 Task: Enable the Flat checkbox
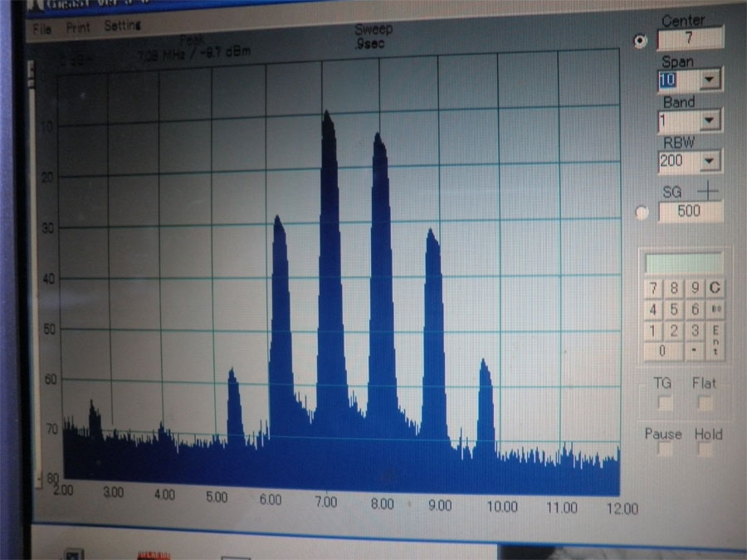705,403
